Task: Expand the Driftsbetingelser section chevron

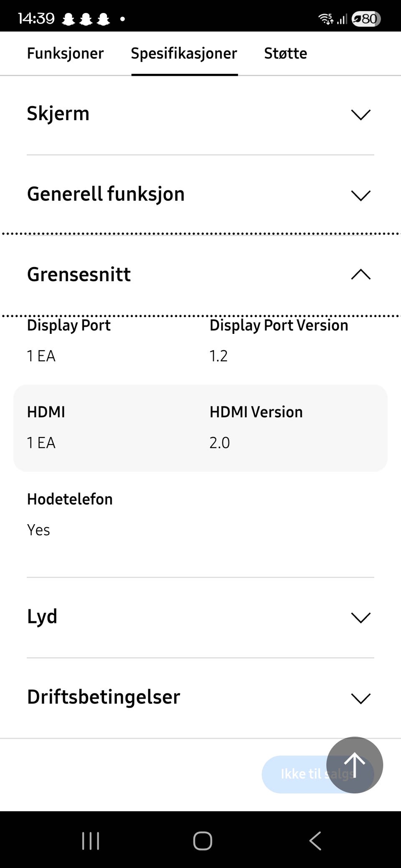Action: 361,698
